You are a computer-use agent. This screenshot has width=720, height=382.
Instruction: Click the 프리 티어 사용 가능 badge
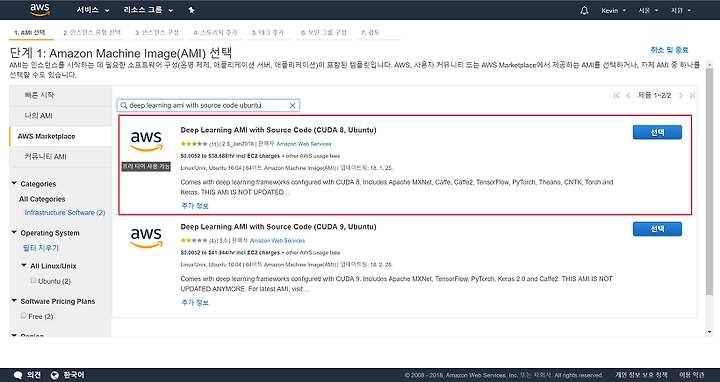click(x=146, y=167)
